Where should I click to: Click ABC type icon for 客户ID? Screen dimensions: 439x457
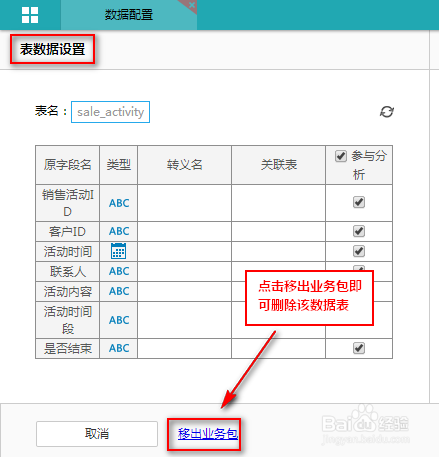[x=119, y=231]
